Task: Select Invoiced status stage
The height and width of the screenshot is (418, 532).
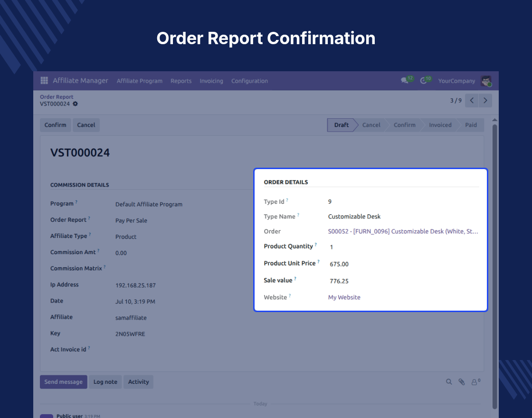Action: 440,125
